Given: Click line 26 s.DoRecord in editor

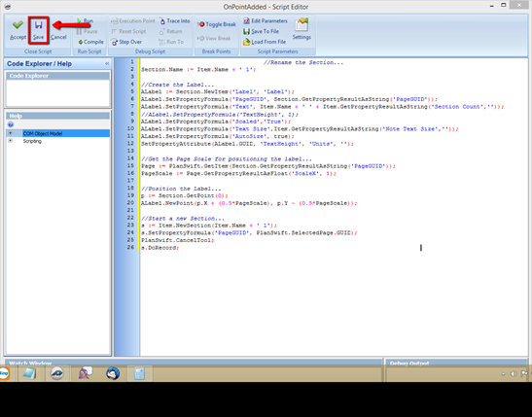Looking at the screenshot, I should [x=160, y=248].
